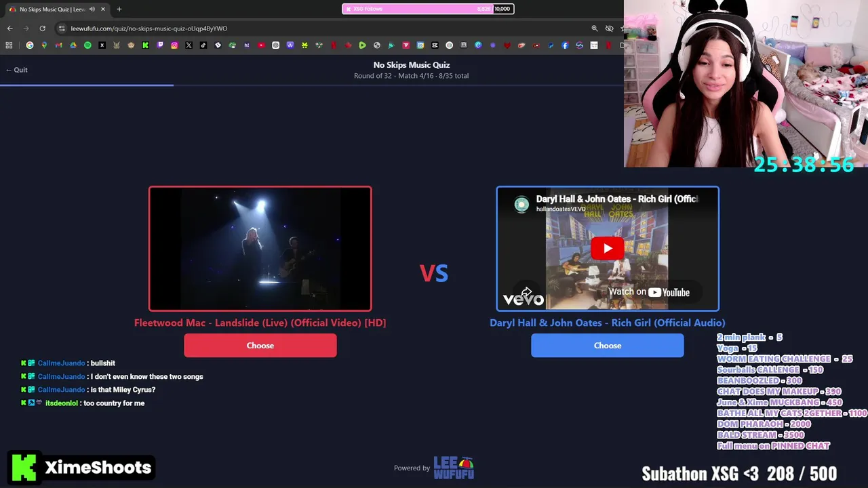868x488 pixels.
Task: Open the Google Maps bookmark
Action: (44, 45)
